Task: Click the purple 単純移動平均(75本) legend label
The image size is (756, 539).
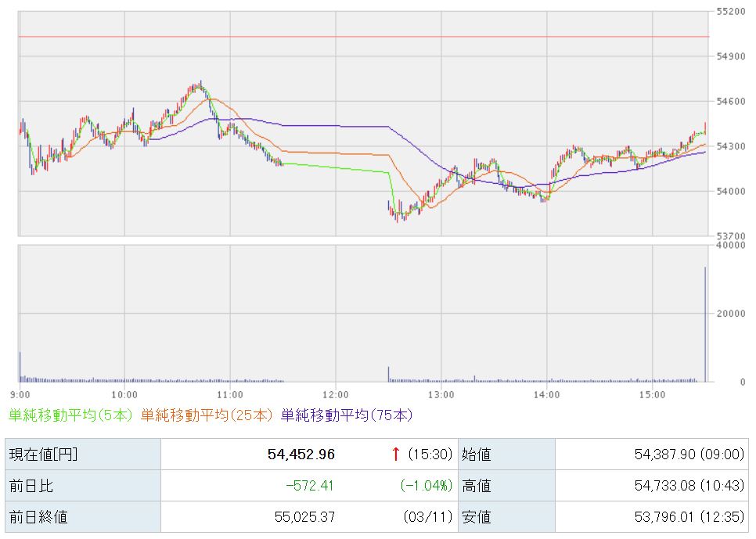Action: coord(346,415)
